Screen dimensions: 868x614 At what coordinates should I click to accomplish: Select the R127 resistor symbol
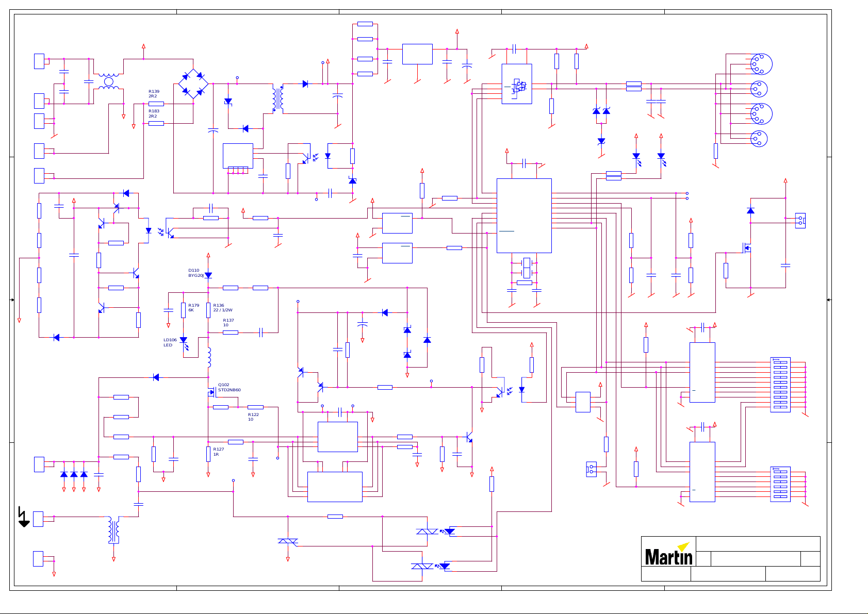(208, 454)
